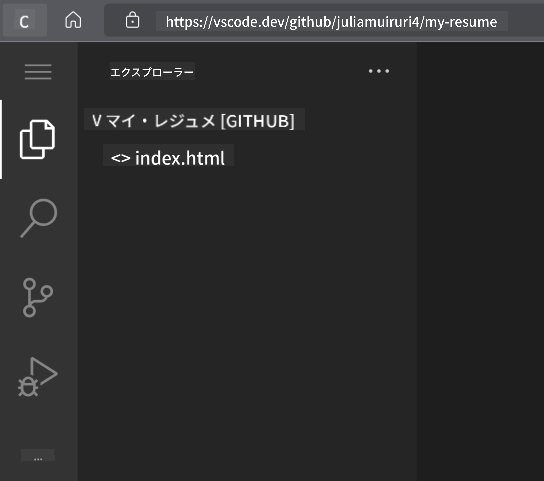544x481 pixels.
Task: Click the my-resume part of the URL
Action: pyautogui.click(x=461, y=22)
